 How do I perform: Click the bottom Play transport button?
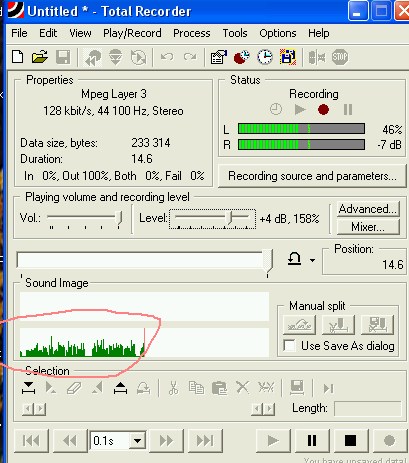[x=273, y=441]
